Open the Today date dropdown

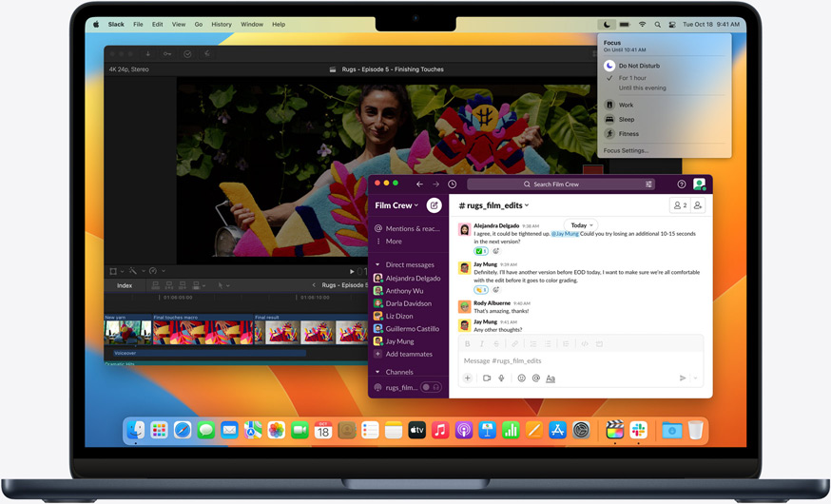(581, 225)
